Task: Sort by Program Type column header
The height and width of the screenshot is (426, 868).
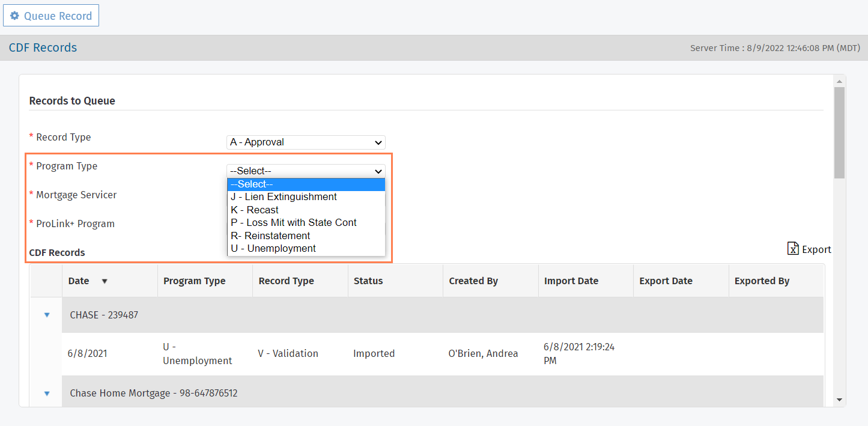Action: [x=194, y=281]
